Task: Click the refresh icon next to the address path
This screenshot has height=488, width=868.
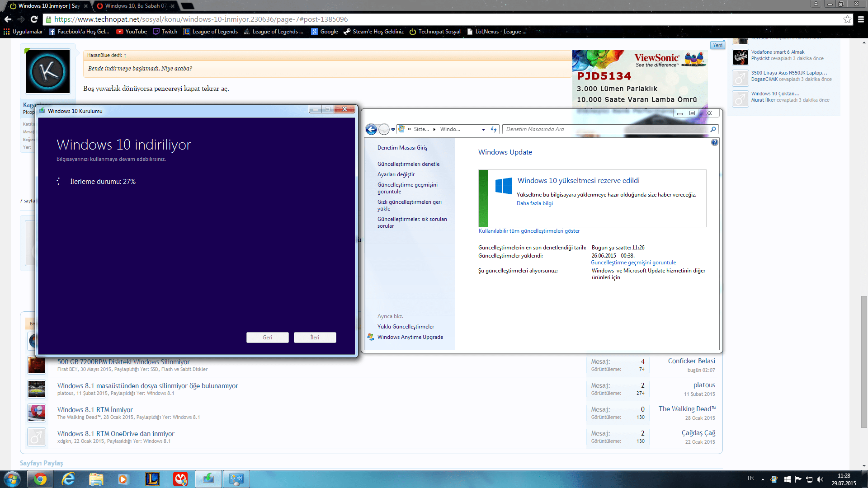Action: tap(494, 129)
